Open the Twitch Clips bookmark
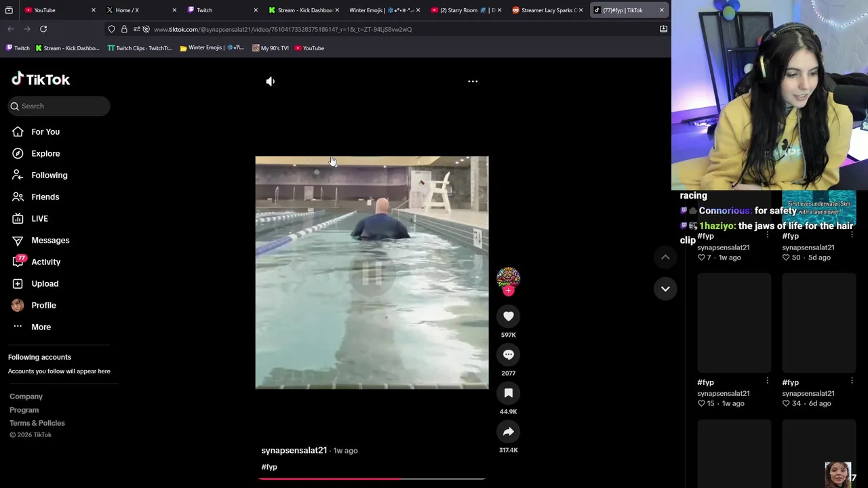Image resolution: width=868 pixels, height=488 pixels. pos(140,48)
